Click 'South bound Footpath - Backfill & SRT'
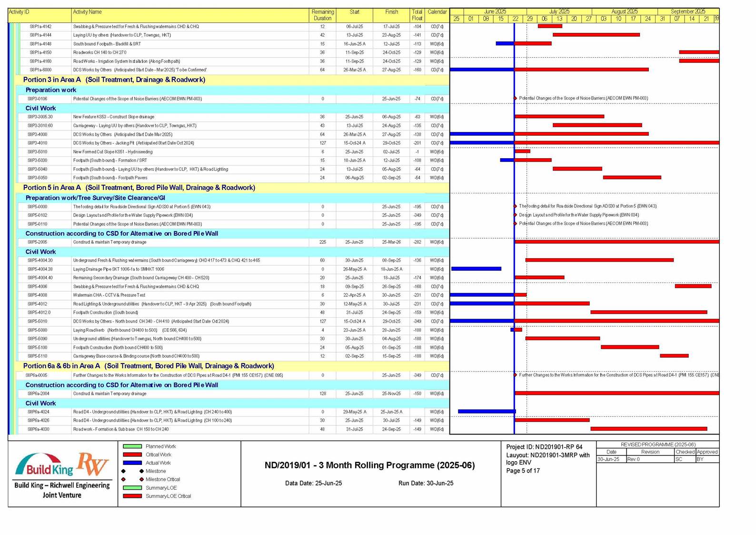The height and width of the screenshot is (535, 756). click(x=107, y=44)
